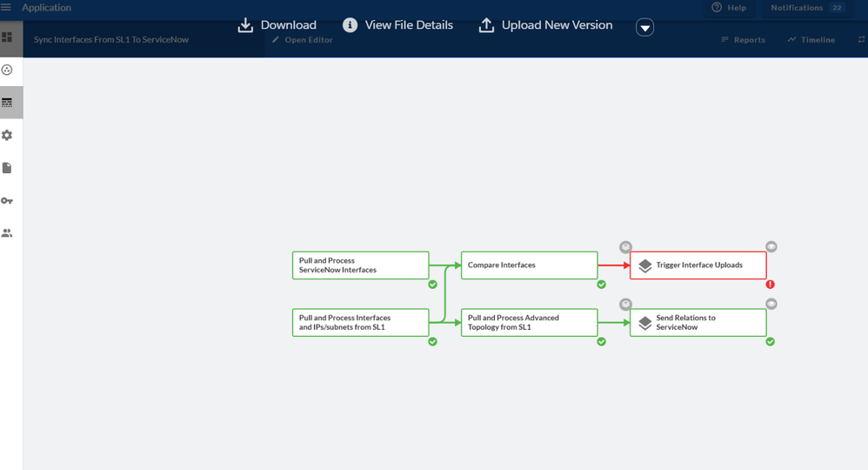The image size is (868, 470).
Task: Open the users icon in sidebar
Action: 7,233
